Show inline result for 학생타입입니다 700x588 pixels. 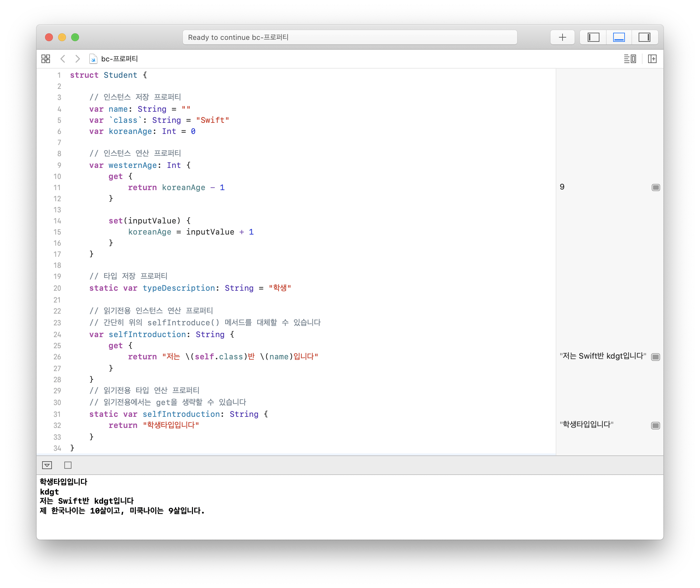pos(655,426)
